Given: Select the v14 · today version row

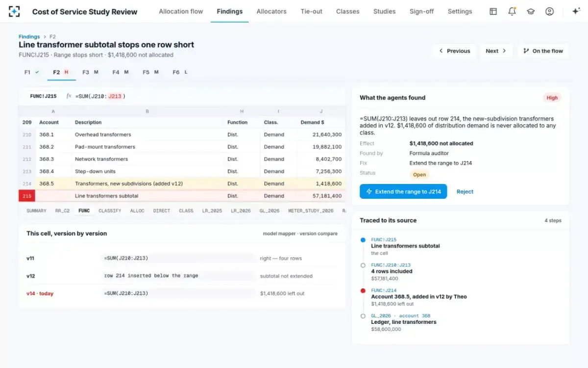Looking at the screenshot, I should tap(182, 293).
